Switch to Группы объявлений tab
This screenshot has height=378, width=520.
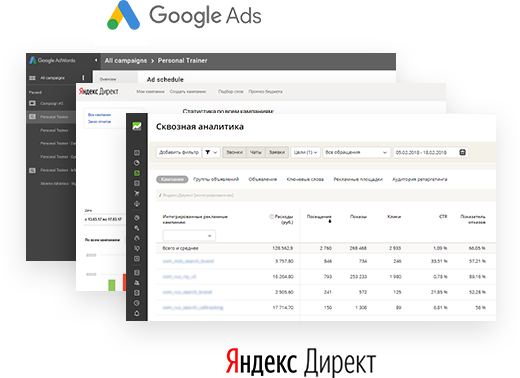[216, 179]
